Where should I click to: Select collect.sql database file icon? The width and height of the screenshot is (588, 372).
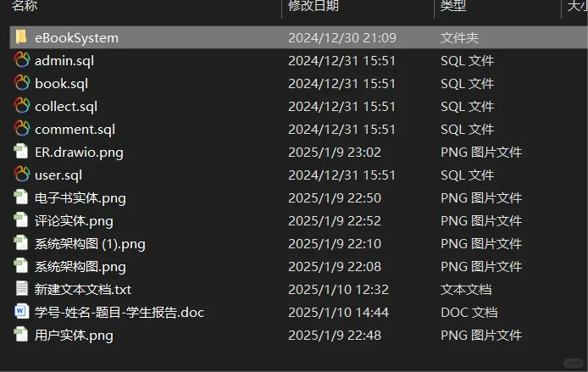tap(22, 106)
